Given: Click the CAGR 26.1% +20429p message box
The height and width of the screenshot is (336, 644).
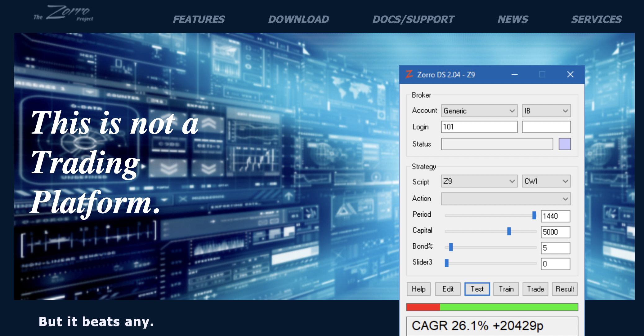Looking at the screenshot, I should tap(492, 326).
